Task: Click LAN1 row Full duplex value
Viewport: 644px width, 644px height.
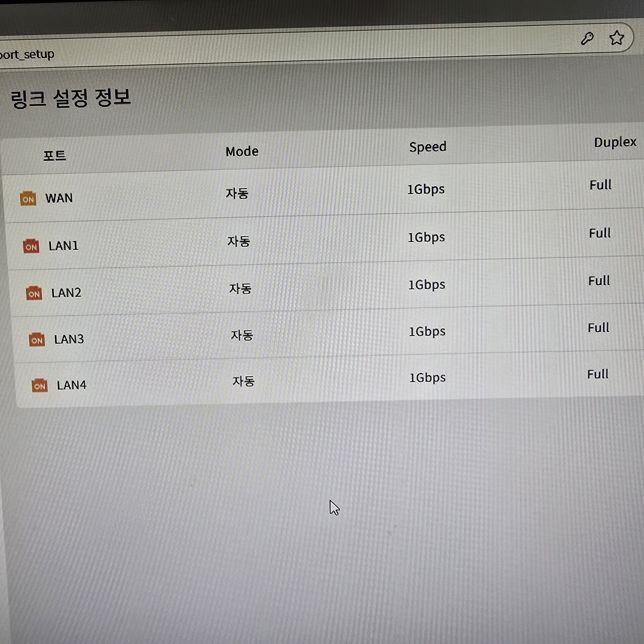Action: point(600,233)
